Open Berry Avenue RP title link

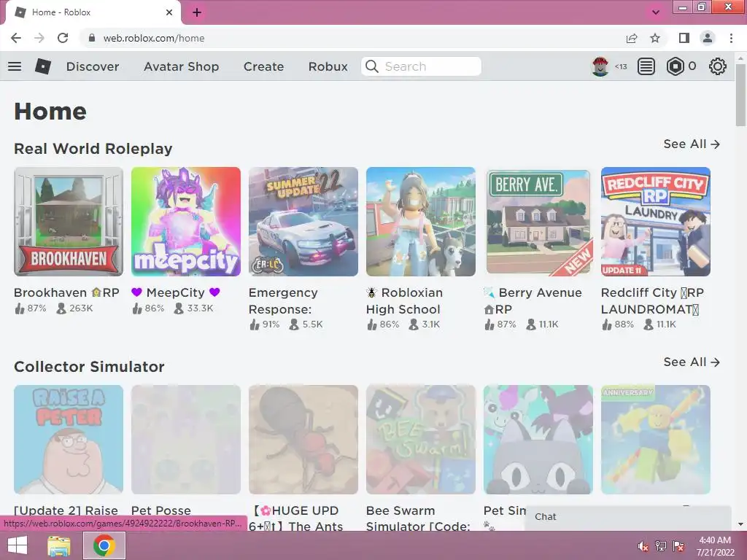(533, 301)
